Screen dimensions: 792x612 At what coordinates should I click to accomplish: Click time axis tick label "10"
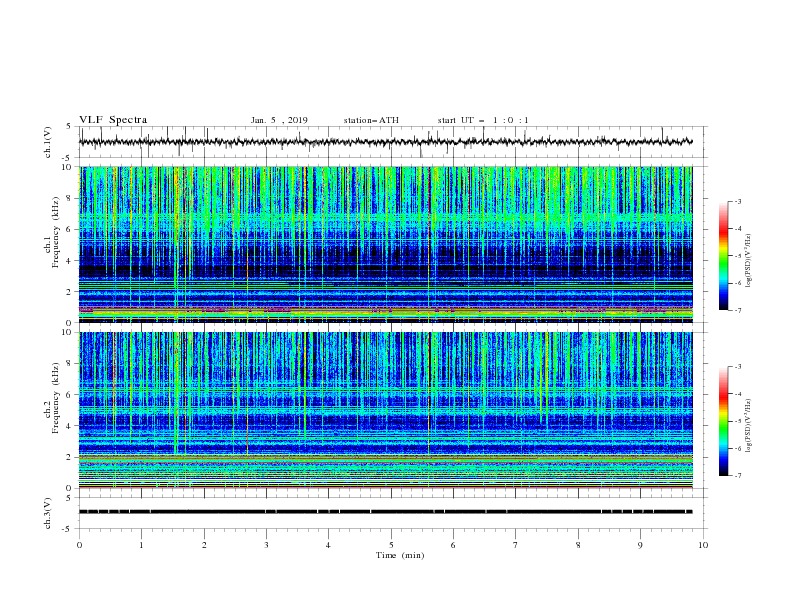[x=703, y=545]
